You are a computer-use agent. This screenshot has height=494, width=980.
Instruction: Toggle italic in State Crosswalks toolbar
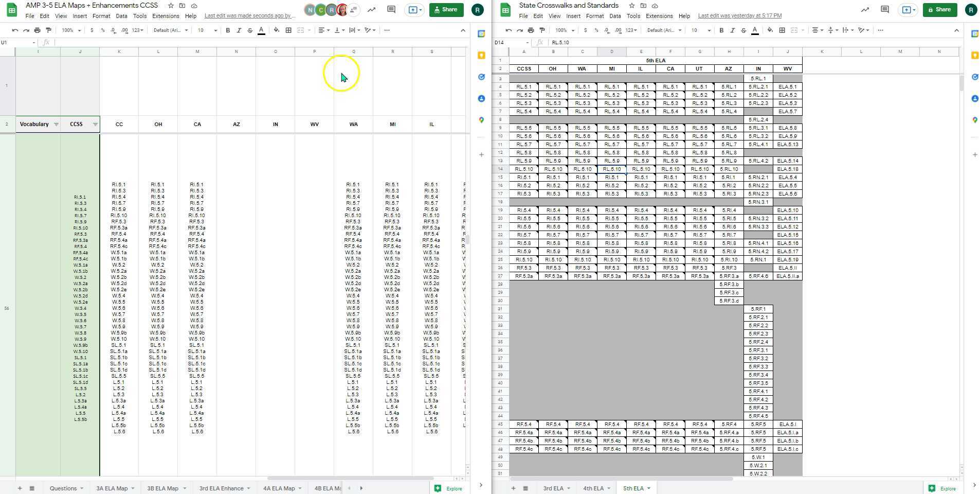pos(732,30)
